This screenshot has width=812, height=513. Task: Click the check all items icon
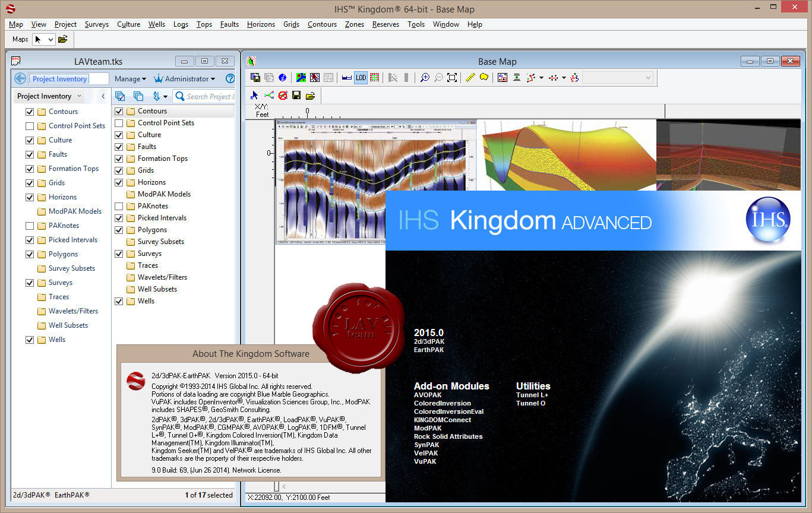click(x=120, y=96)
